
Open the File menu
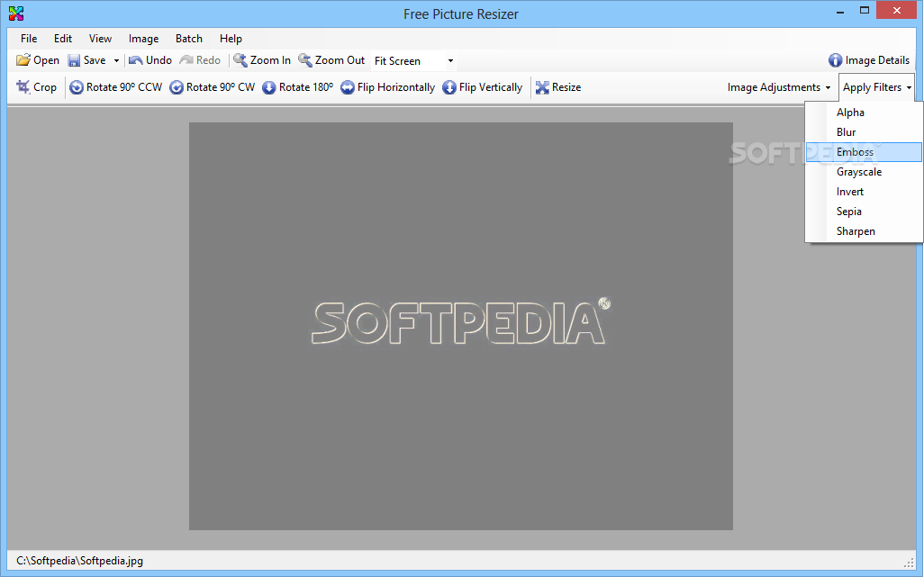(29, 39)
